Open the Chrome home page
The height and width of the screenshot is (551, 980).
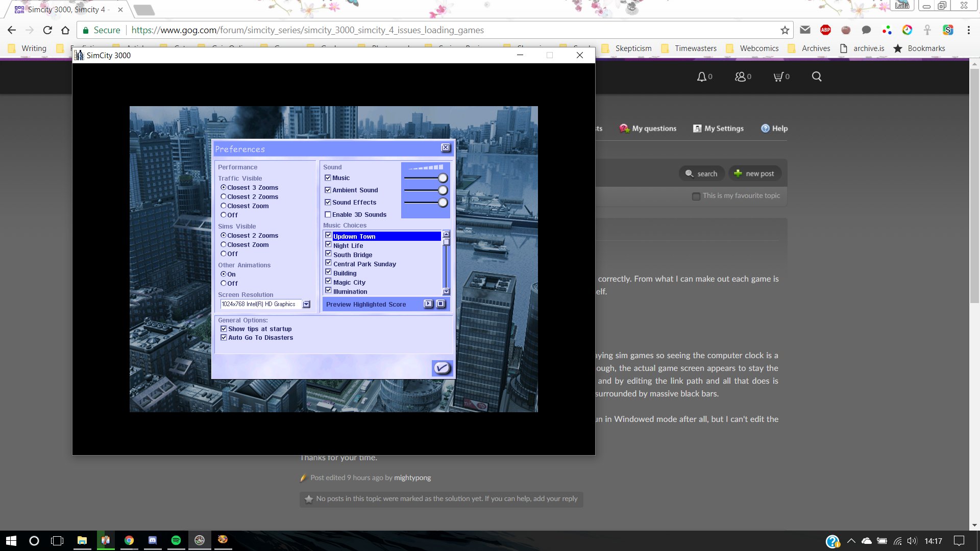tap(65, 30)
